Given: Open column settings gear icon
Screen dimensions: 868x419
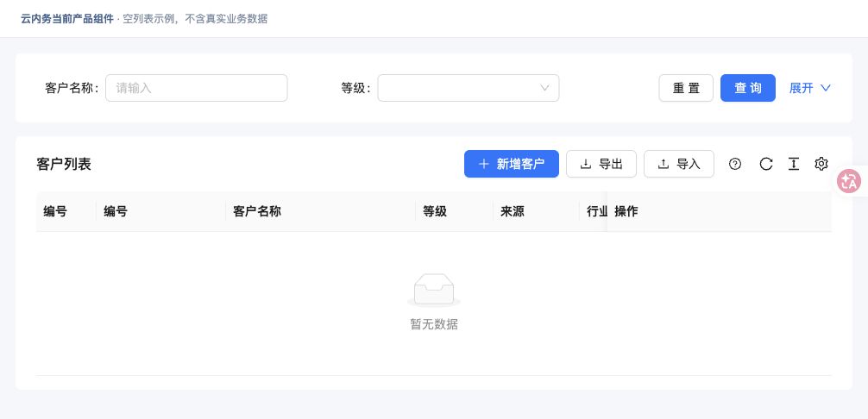Looking at the screenshot, I should (821, 164).
